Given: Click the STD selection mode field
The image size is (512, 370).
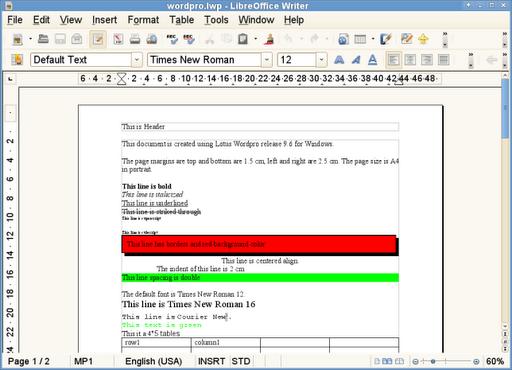Looking at the screenshot, I should (x=241, y=361).
